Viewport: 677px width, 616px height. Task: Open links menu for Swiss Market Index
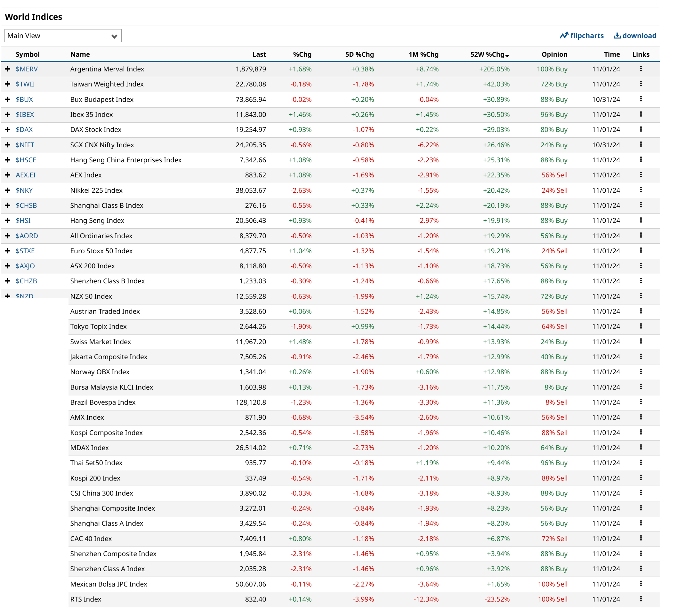pyautogui.click(x=641, y=342)
